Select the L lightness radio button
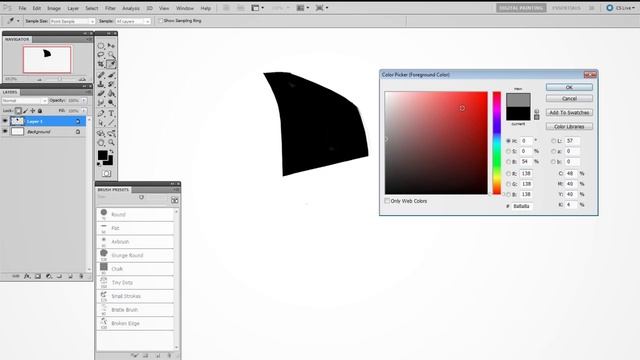 (x=553, y=141)
